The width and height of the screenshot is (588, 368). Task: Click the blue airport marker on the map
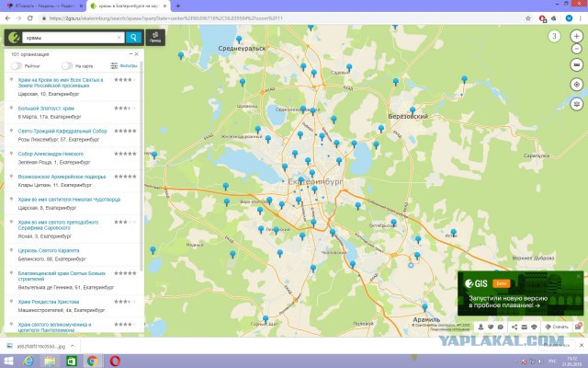(411, 265)
